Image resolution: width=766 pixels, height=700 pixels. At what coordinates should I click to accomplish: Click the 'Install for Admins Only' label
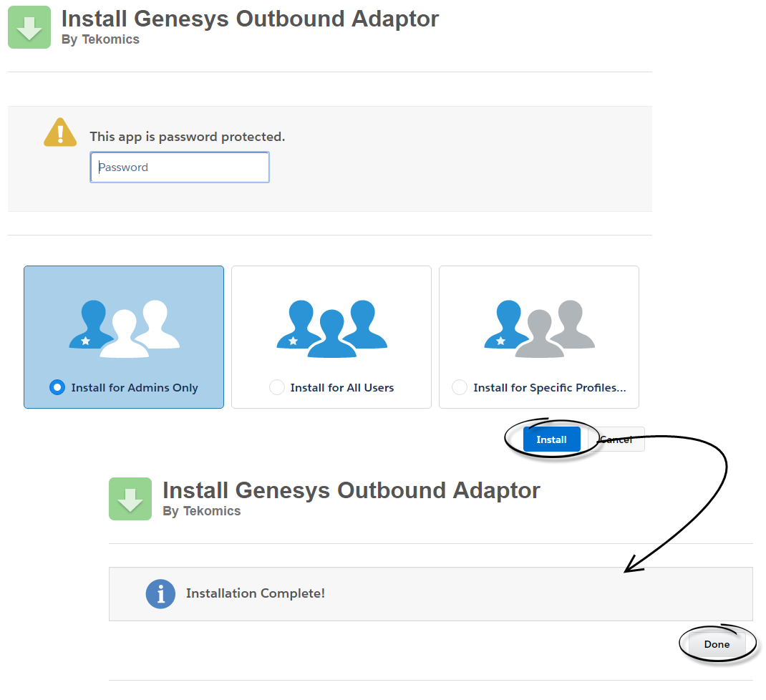(135, 388)
